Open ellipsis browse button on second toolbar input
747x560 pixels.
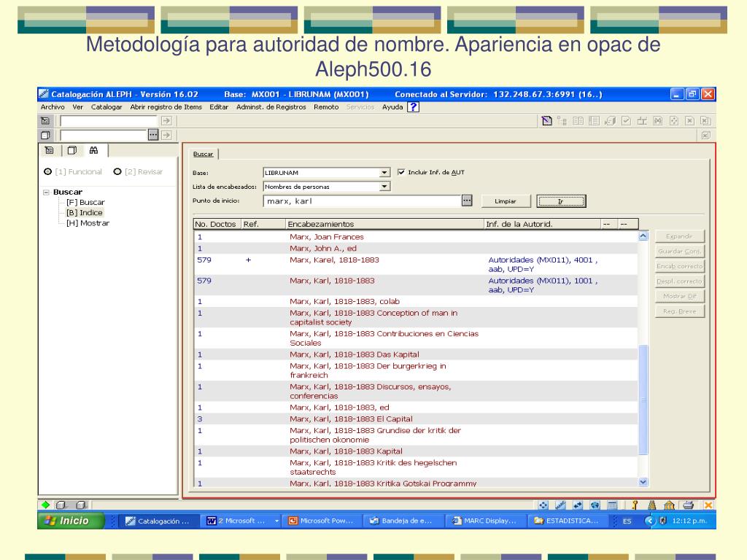pyautogui.click(x=153, y=135)
